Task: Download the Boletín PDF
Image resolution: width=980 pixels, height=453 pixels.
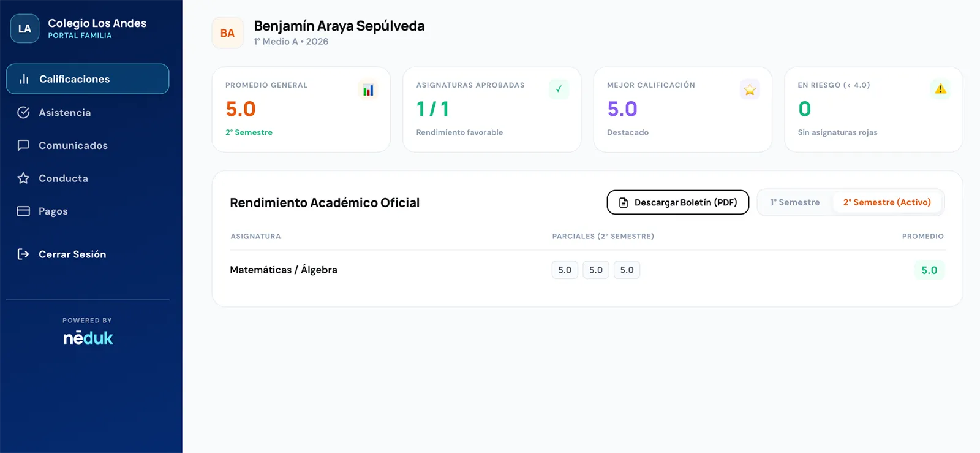Action: click(678, 202)
